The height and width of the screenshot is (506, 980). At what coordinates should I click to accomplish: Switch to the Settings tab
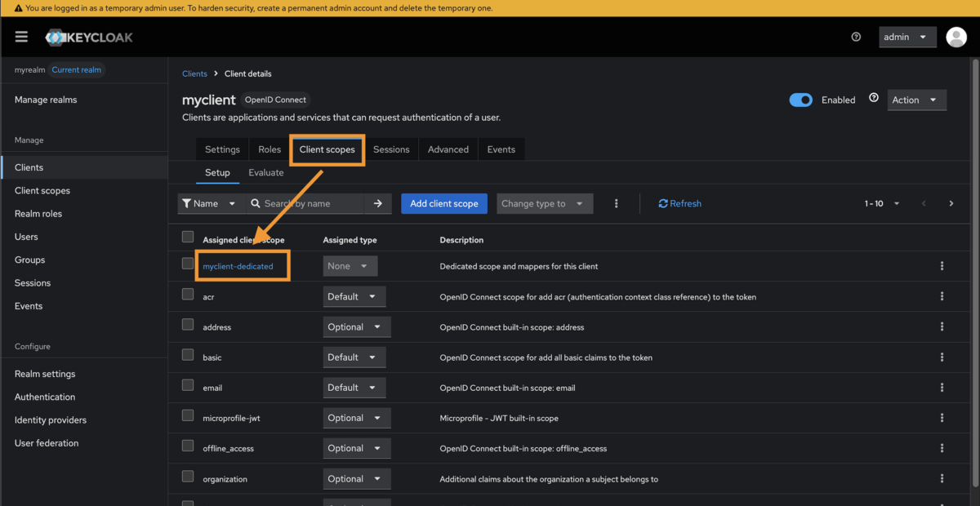coord(222,149)
